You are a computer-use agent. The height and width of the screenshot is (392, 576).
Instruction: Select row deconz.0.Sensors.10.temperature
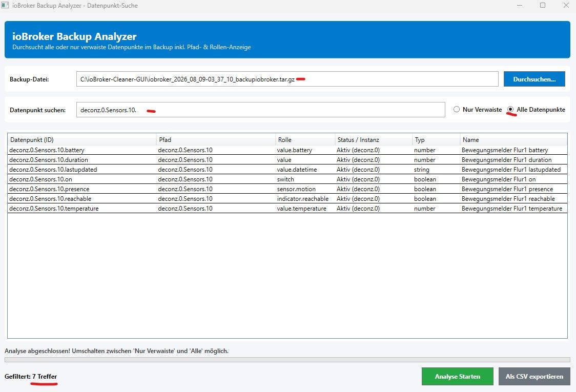287,209
